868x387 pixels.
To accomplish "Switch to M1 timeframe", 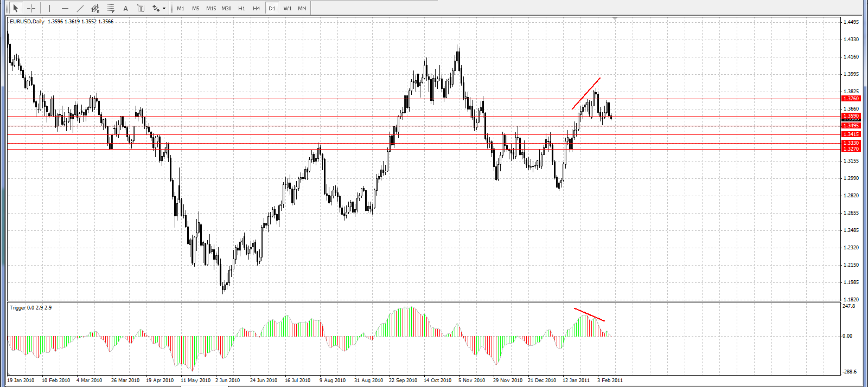I will [x=181, y=8].
